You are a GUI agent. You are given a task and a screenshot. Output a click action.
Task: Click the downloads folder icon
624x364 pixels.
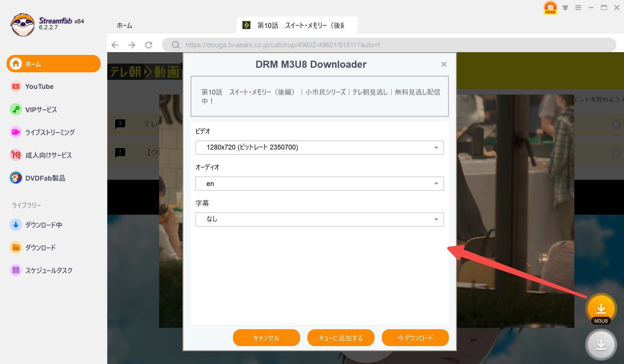16,248
